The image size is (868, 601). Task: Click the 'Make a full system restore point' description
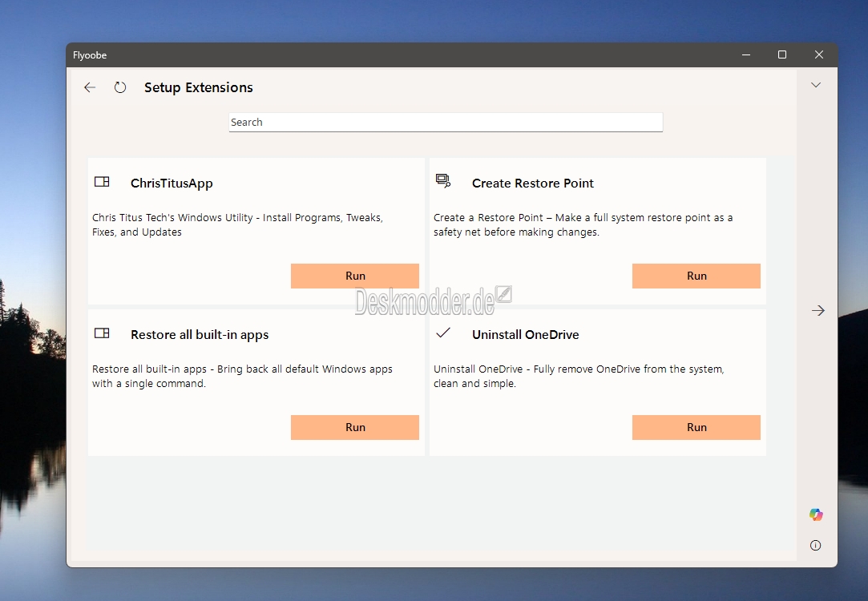[x=583, y=224]
